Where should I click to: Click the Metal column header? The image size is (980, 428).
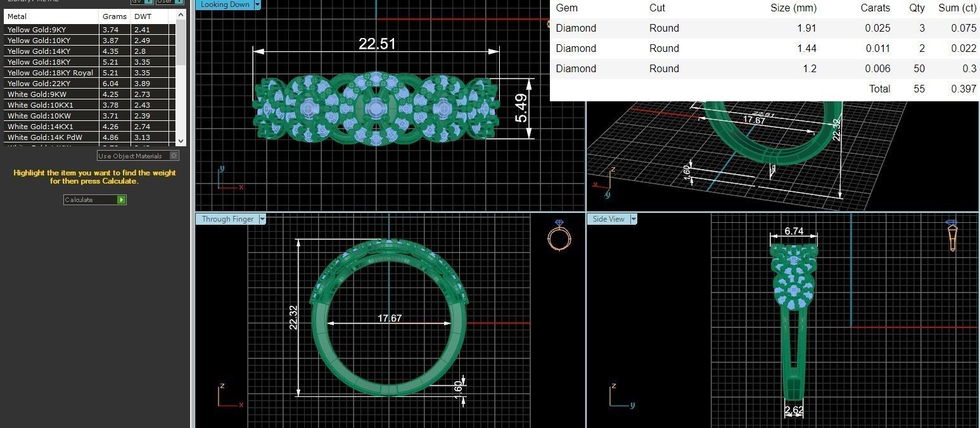tap(51, 16)
